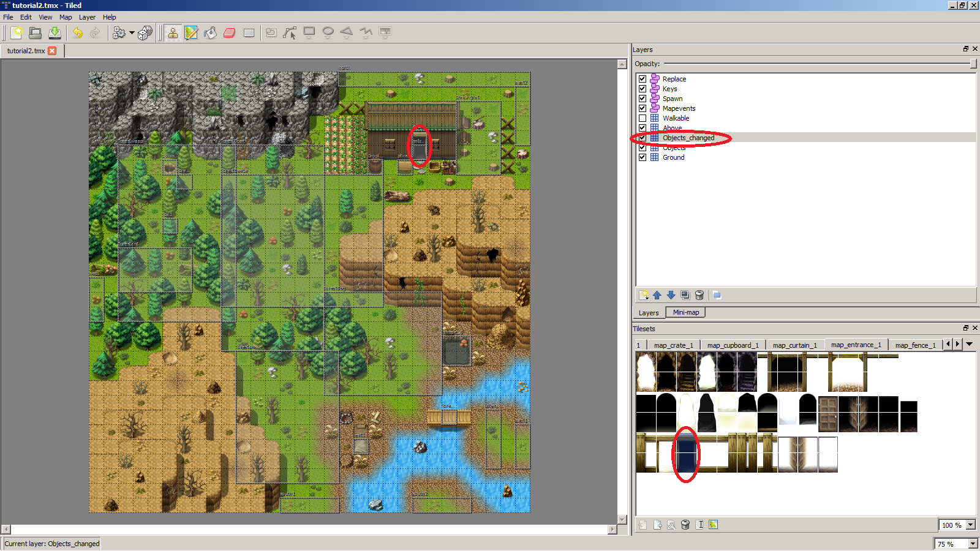The image size is (980, 551).
Task: Toggle visibility of the Replace layer
Action: tap(643, 79)
